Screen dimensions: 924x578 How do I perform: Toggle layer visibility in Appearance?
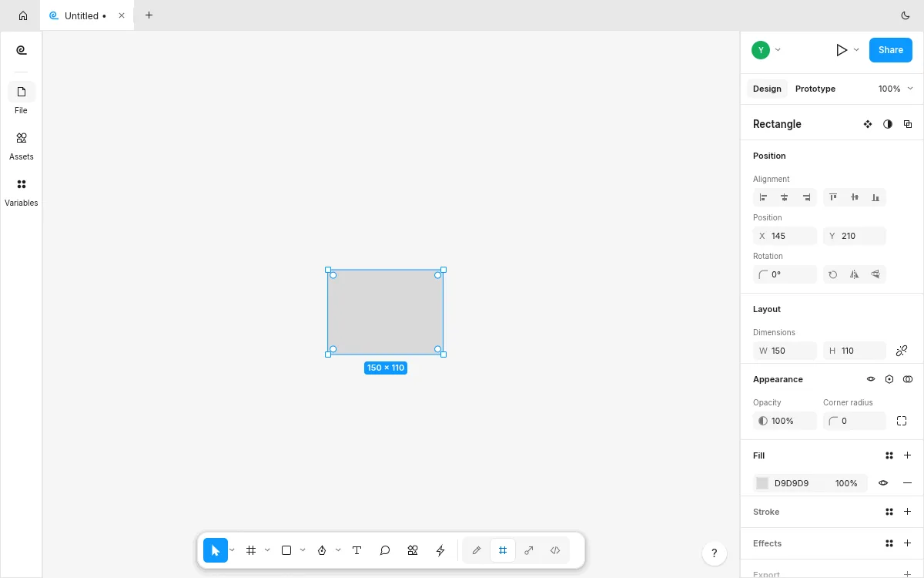871,379
